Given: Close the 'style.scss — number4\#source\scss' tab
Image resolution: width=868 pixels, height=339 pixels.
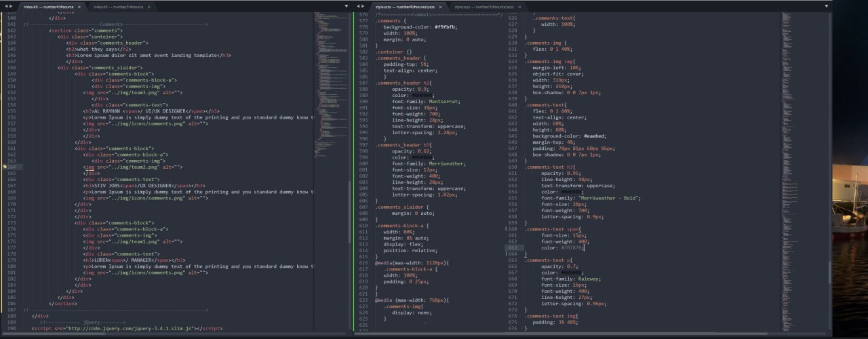Looking at the screenshot, I should click(439, 6).
